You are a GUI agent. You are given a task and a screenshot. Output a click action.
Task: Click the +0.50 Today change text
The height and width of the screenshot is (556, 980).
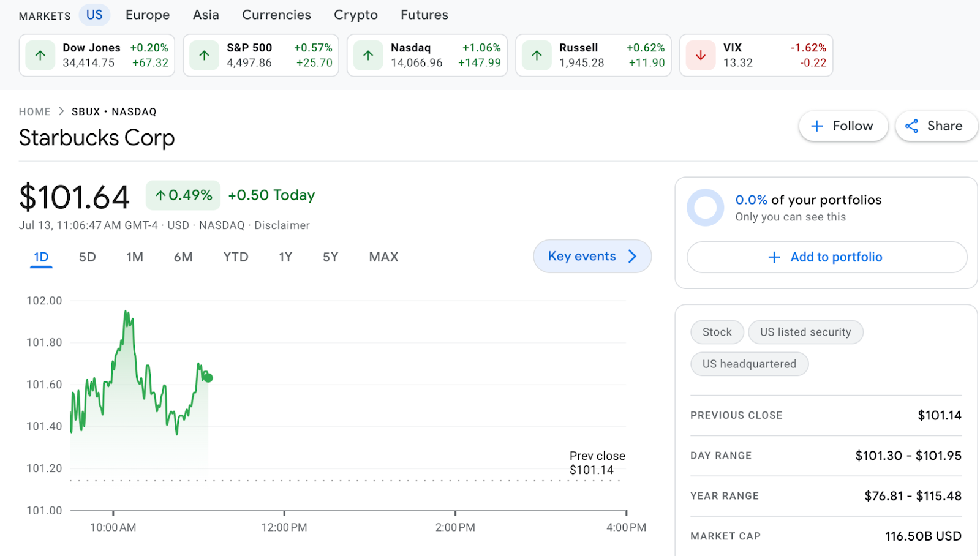(271, 195)
